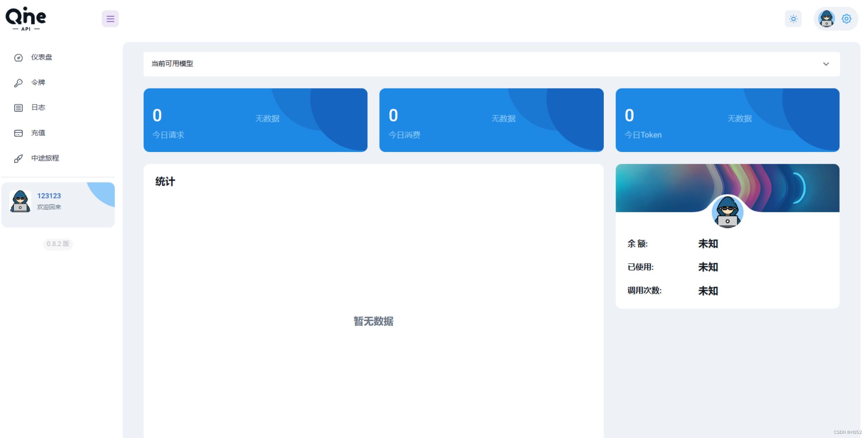
Task: Switch to the 仪表盘 section
Action: click(x=42, y=57)
